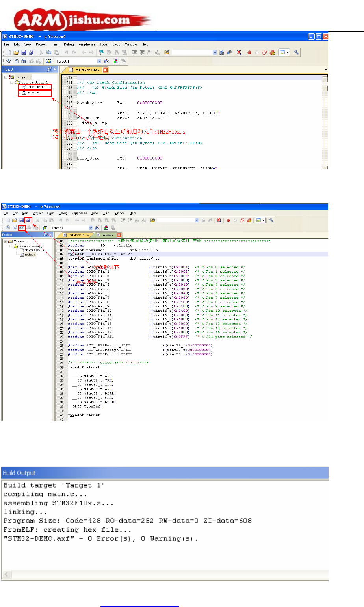Collapse Target 1 node in lower project tree
Viewport: 364px width, 607px height.
[5, 241]
